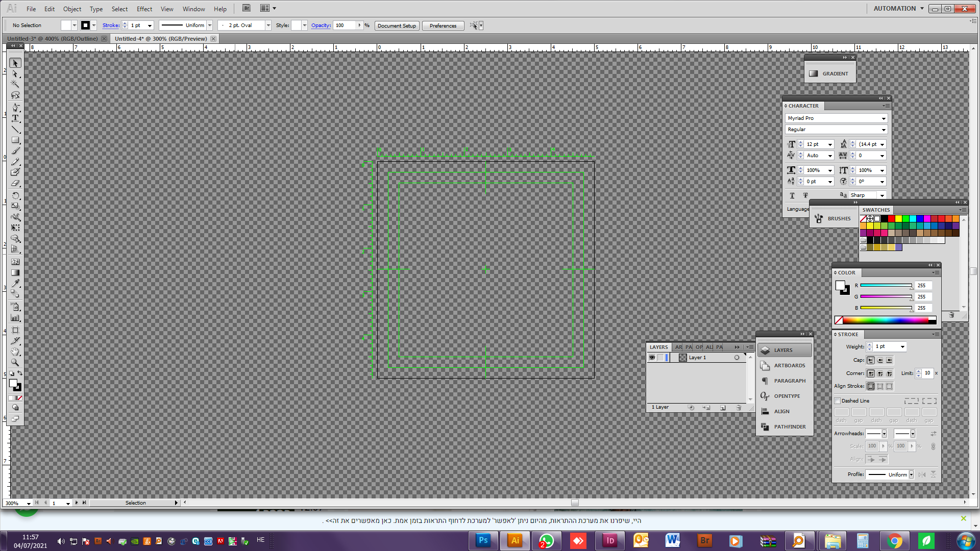The height and width of the screenshot is (551, 980).
Task: Open the Effect menu
Action: [144, 9]
